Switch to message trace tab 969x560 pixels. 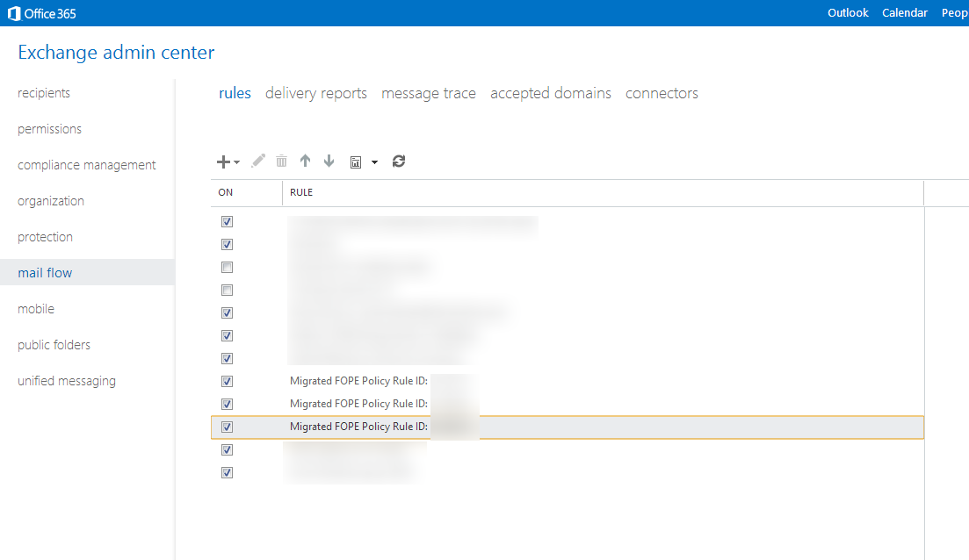(x=428, y=93)
